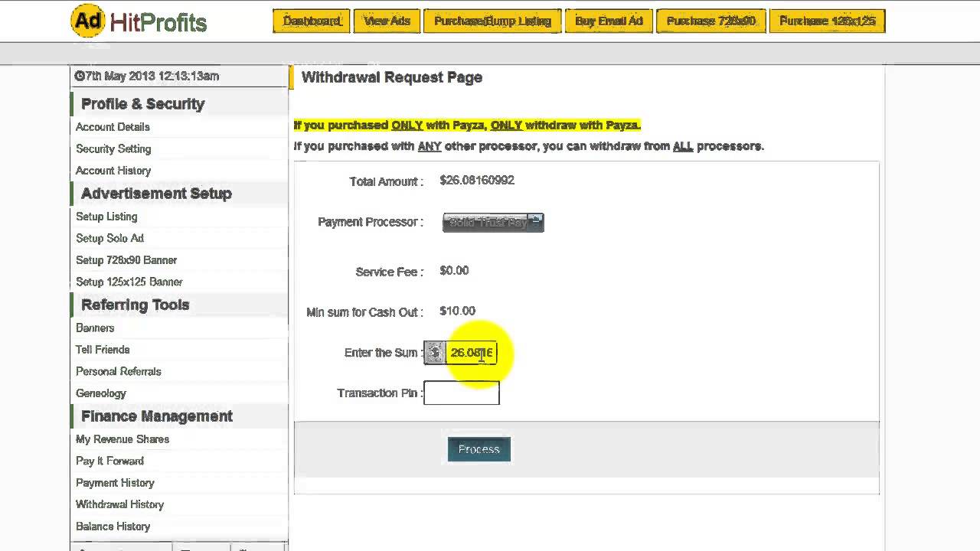Image resolution: width=980 pixels, height=551 pixels.
Task: Open Setup Listing
Action: tap(106, 217)
